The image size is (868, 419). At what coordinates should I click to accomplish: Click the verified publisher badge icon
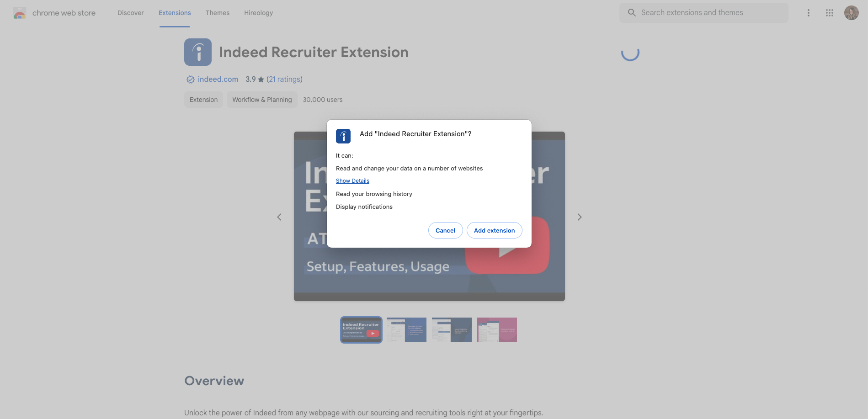(190, 80)
